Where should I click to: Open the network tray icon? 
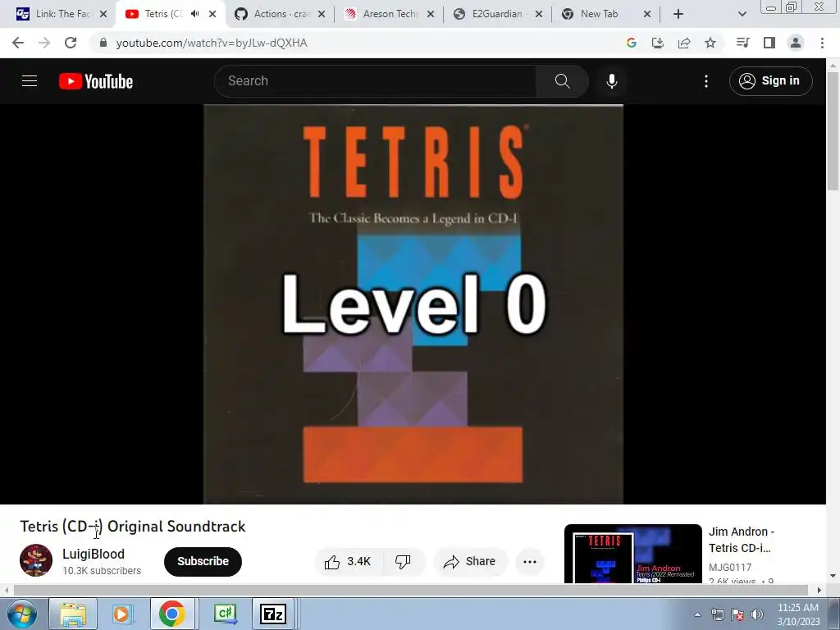(717, 614)
